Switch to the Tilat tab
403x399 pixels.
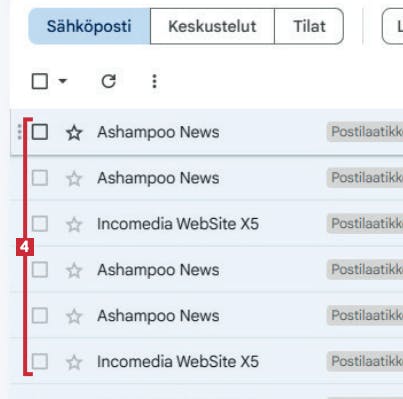[x=309, y=26]
